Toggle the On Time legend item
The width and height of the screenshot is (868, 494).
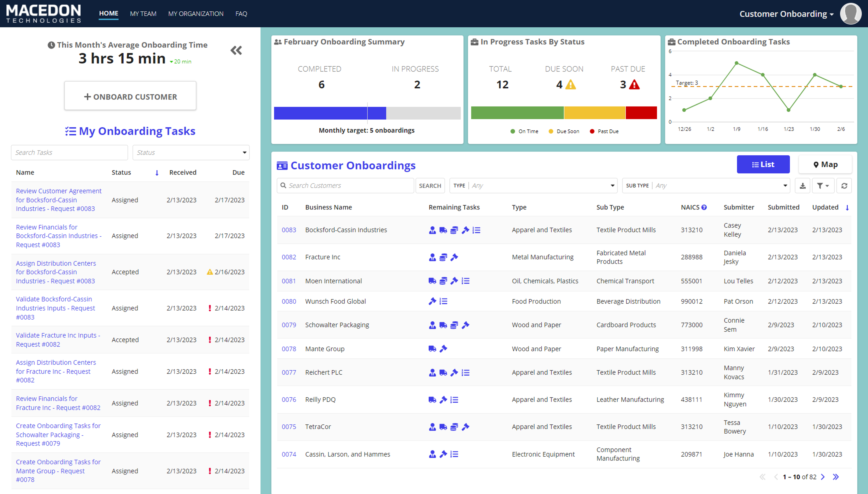(524, 131)
